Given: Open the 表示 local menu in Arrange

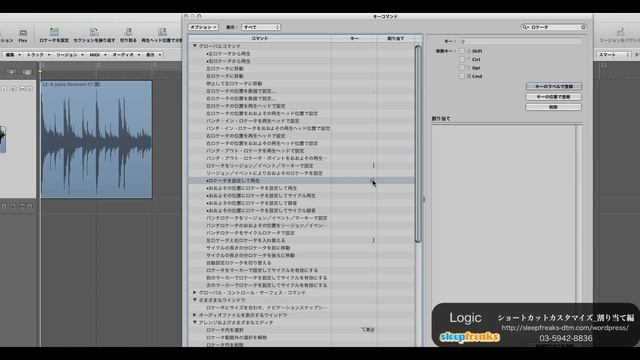Looking at the screenshot, I should (x=153, y=54).
